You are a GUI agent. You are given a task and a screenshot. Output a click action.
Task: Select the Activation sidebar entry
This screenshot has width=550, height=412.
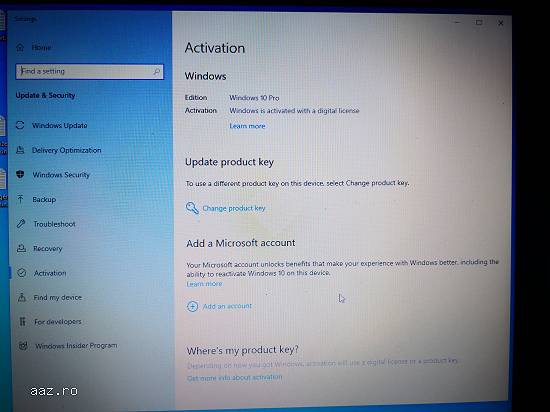coord(50,273)
